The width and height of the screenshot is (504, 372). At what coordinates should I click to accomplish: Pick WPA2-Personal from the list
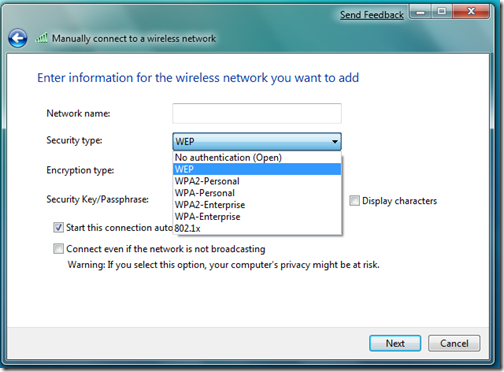257,181
